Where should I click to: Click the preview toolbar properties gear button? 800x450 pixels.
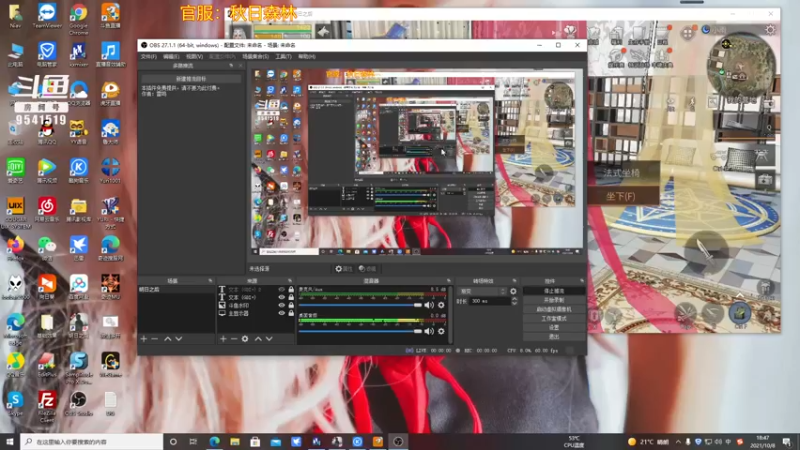point(344,269)
